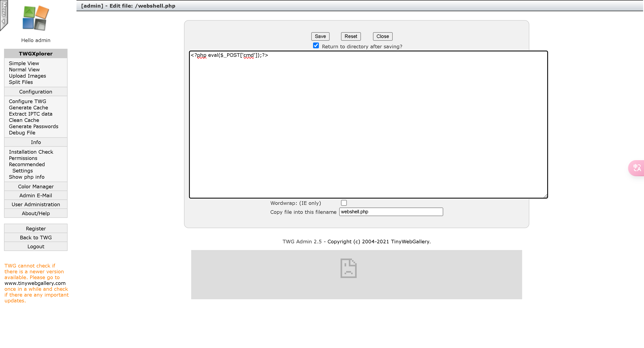Save the webshell.php file
The image size is (644, 348).
320,36
